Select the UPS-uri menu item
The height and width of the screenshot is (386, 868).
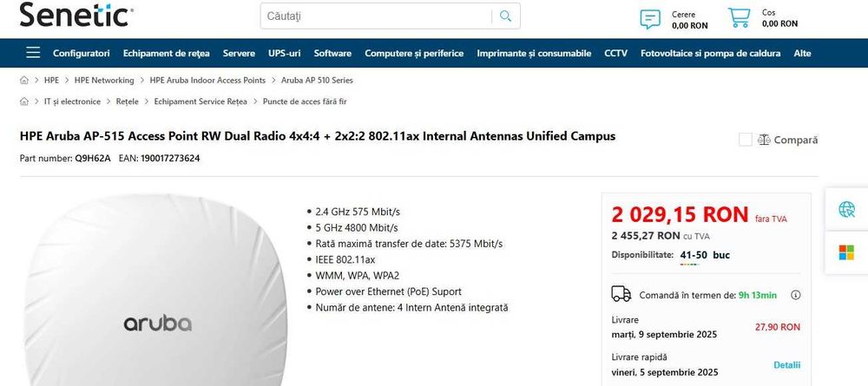pos(285,53)
